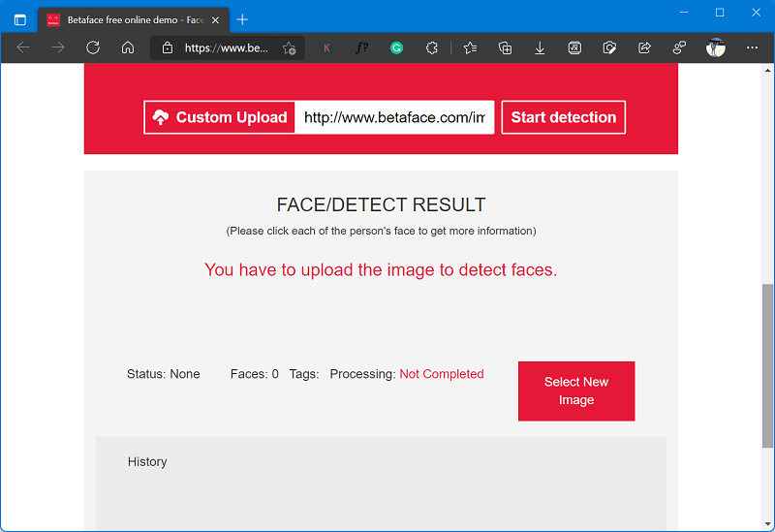This screenshot has width=775, height=532.
Task: Open a new browser tab
Action: pyautogui.click(x=242, y=19)
